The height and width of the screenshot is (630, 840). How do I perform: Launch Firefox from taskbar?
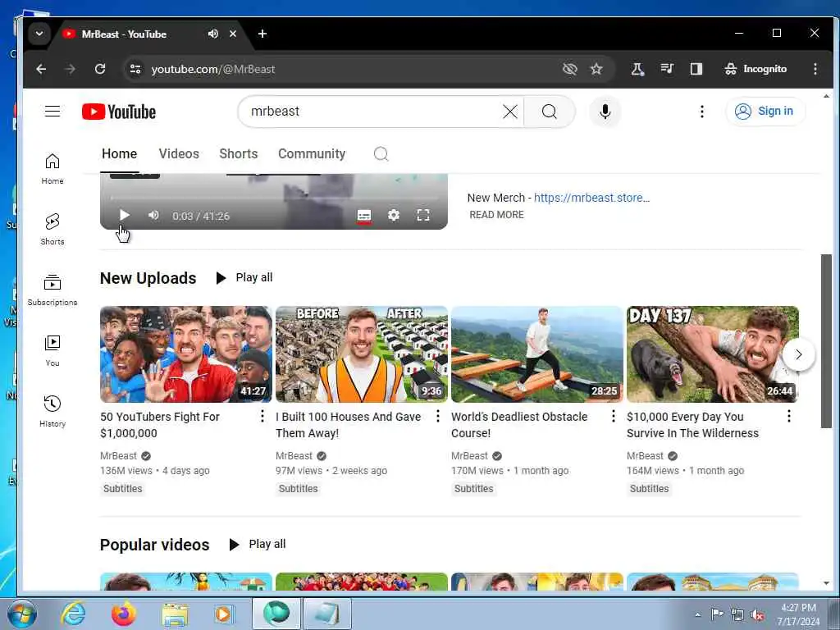click(123, 614)
